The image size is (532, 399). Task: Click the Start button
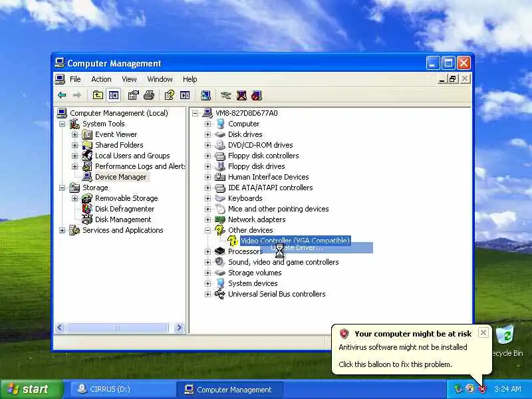click(x=32, y=389)
